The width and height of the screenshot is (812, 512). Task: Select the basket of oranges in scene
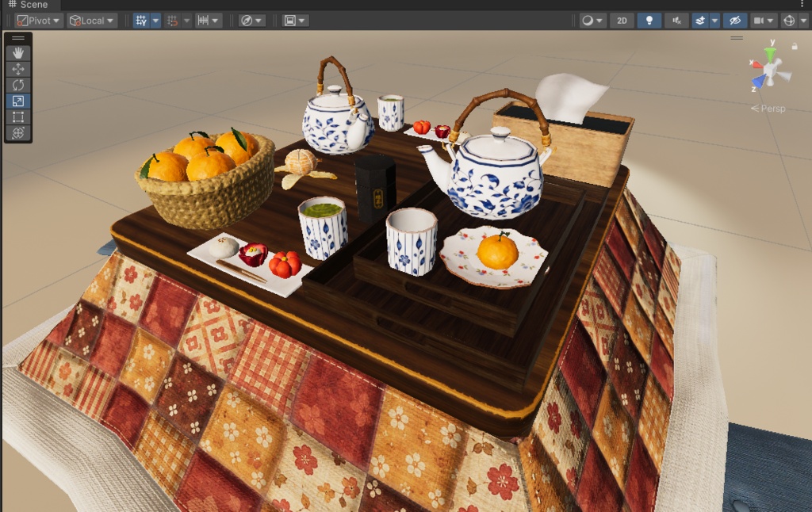[x=206, y=178]
